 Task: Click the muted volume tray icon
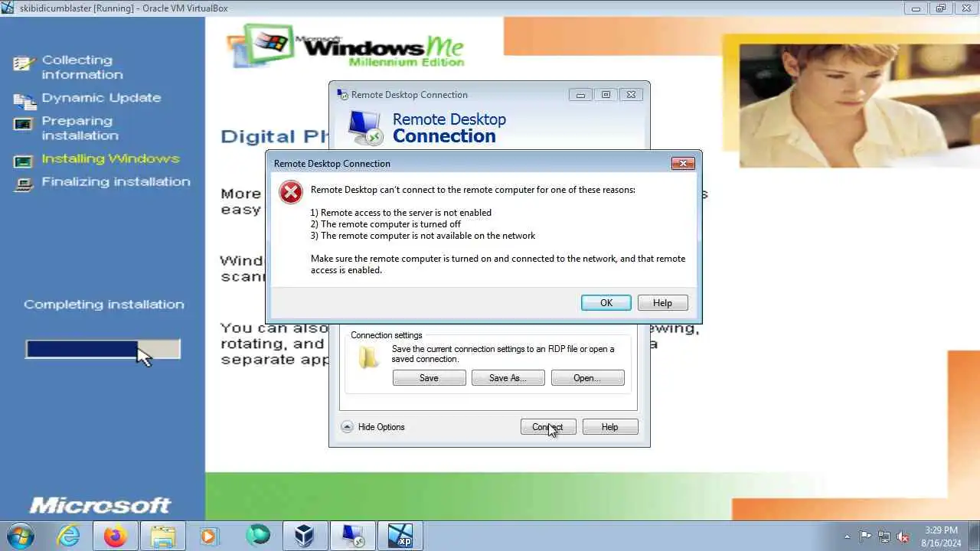[x=903, y=536]
